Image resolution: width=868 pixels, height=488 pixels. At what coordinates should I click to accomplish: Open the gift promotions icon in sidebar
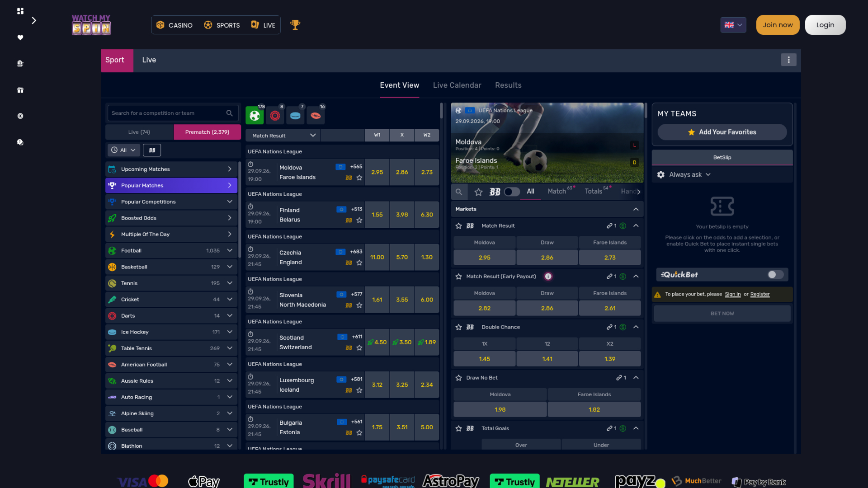[x=20, y=90]
